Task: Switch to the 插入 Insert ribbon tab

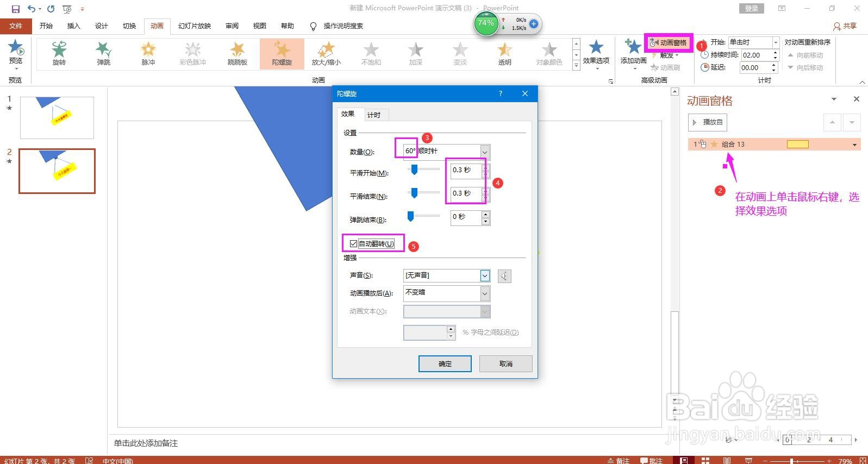Action: pos(73,26)
